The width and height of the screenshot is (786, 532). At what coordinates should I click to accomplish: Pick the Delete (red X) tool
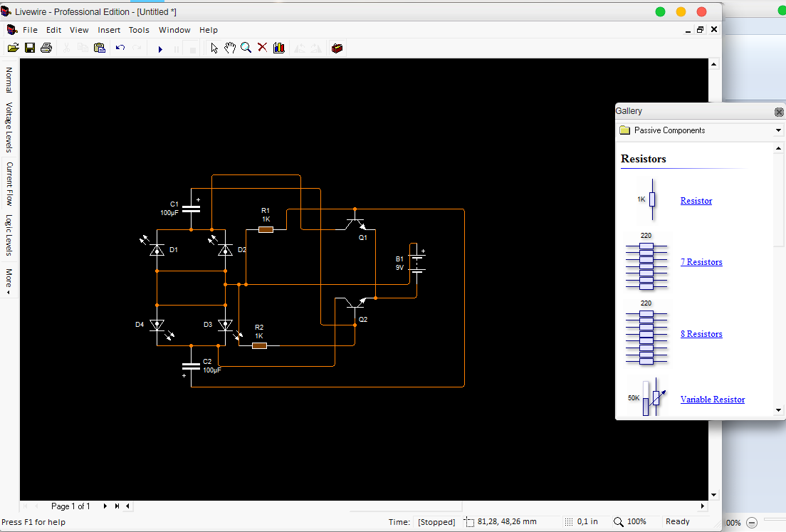[x=262, y=48]
